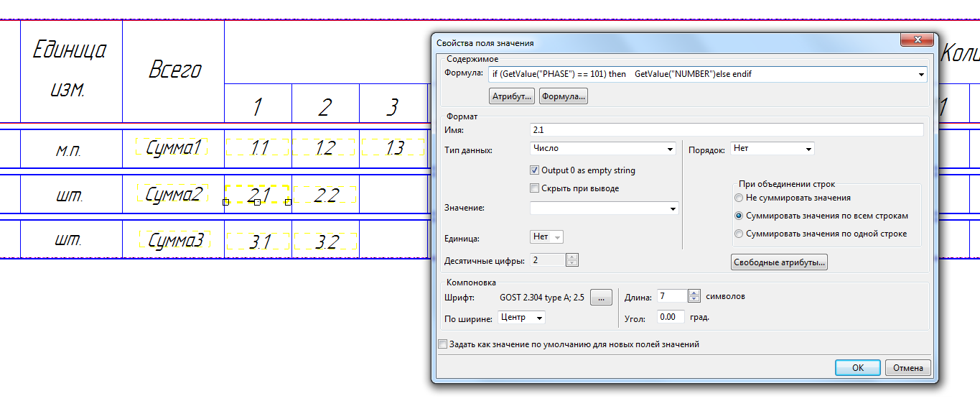The image size is (980, 409).
Task: Select the 3.2 value field in template
Action: [325, 241]
